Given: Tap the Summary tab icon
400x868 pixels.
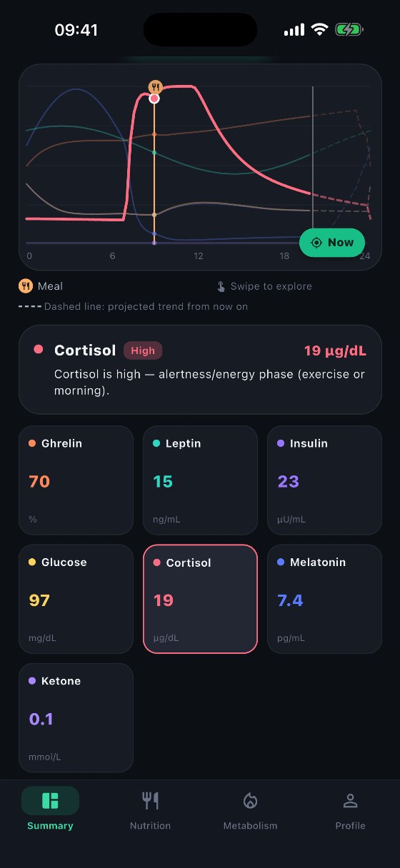Looking at the screenshot, I should [x=50, y=800].
